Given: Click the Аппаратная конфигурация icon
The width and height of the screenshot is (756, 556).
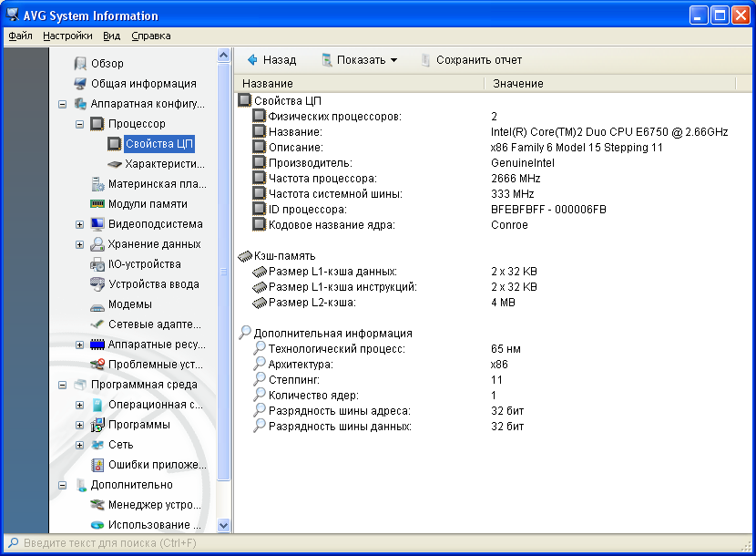Looking at the screenshot, I should pos(80,104).
